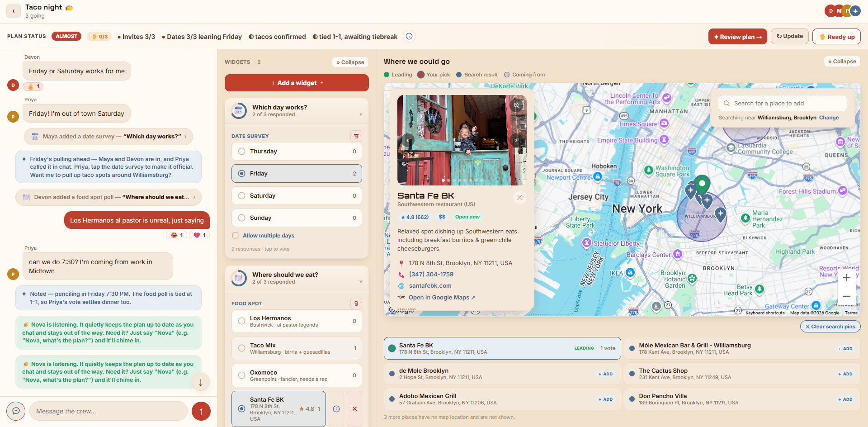Open the chat options icon beside message box
Image resolution: width=868 pixels, height=427 pixels.
point(16,411)
